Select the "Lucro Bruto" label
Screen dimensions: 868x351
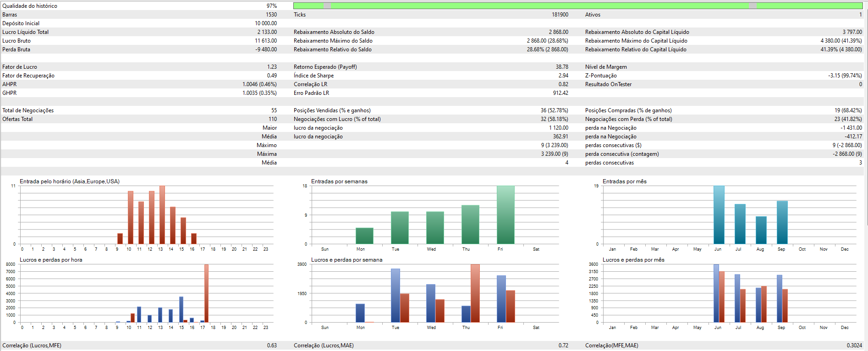coord(16,41)
